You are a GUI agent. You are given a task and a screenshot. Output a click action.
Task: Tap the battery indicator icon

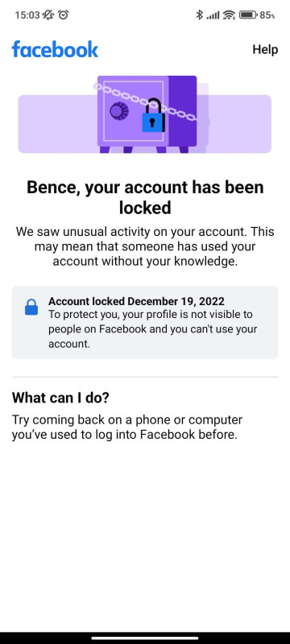248,15
